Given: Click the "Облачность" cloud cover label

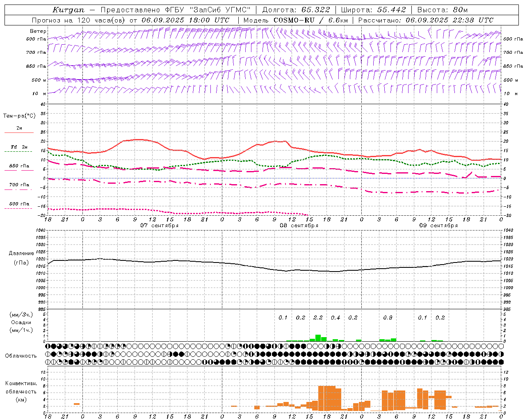Looking at the screenshot, I should point(21,356).
